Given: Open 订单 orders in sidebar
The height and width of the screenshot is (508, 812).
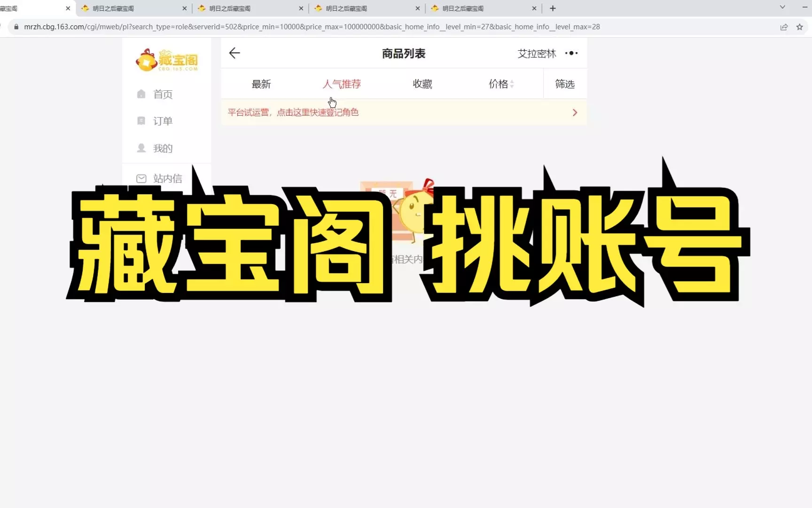Looking at the screenshot, I should 155,121.
